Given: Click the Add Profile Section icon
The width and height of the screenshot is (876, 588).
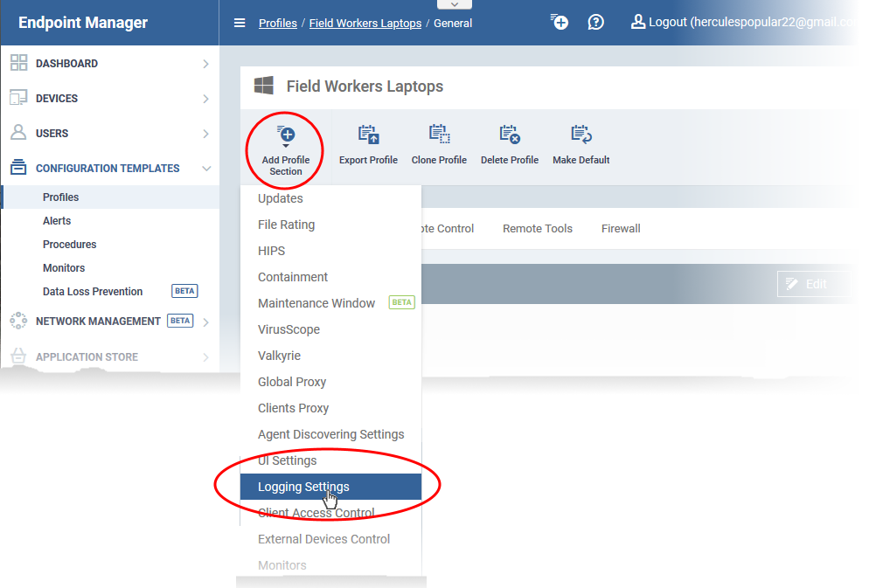Looking at the screenshot, I should click(x=286, y=135).
